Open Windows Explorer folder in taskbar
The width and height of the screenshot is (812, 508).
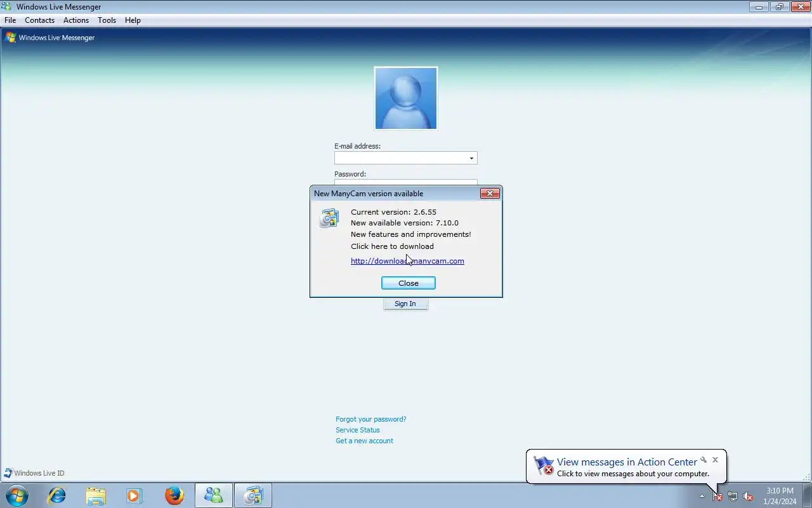pos(96,495)
